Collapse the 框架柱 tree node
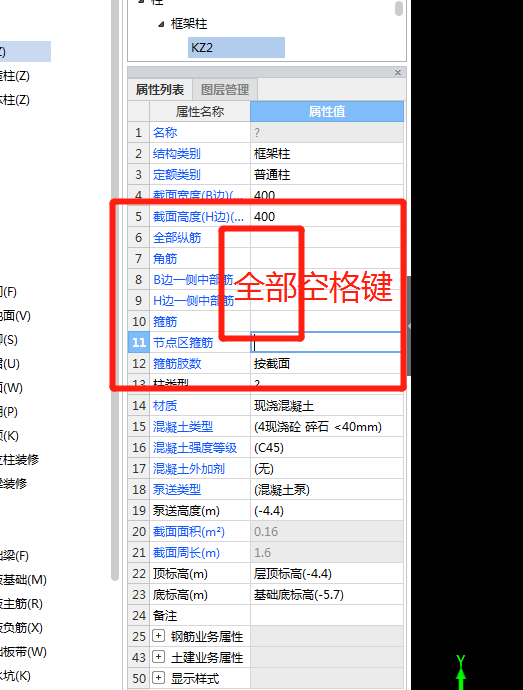This screenshot has width=523, height=690. 161,24
